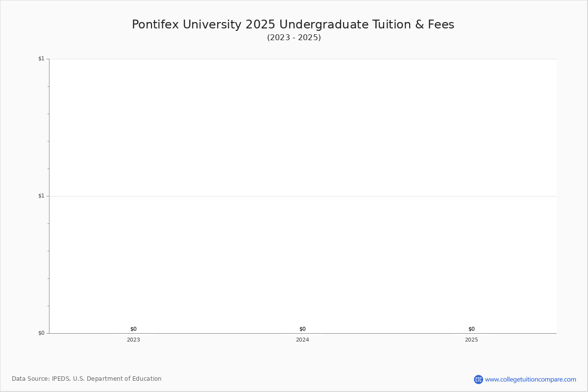Select the (2023 - 2025) subtitle
This screenshot has width=588, height=392.
point(294,38)
